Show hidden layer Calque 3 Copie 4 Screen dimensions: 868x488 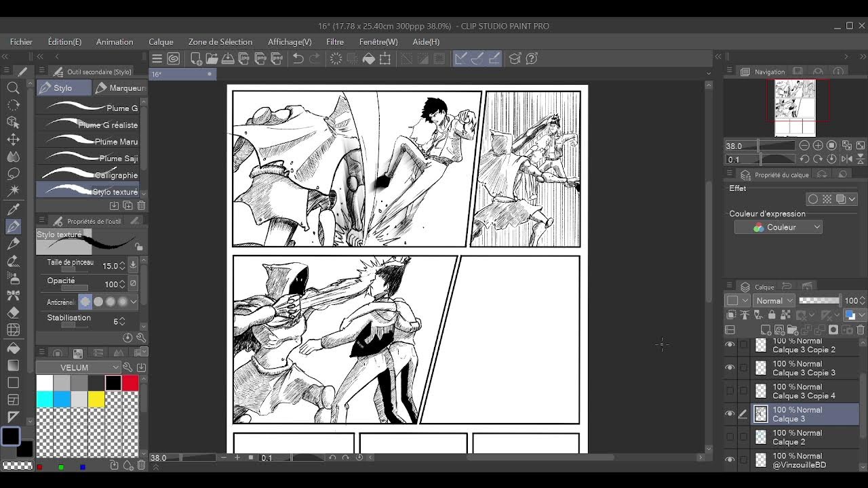click(730, 391)
